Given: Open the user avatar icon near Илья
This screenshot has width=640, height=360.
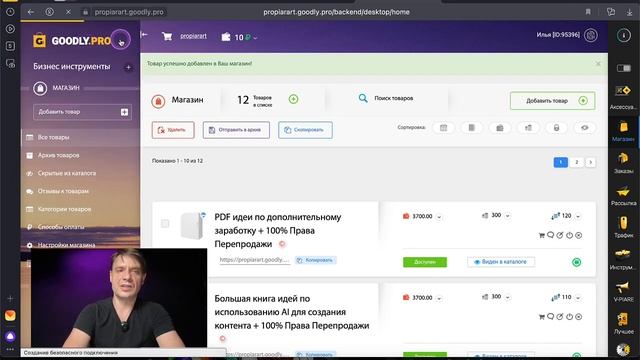Looking at the screenshot, I should tap(591, 35).
